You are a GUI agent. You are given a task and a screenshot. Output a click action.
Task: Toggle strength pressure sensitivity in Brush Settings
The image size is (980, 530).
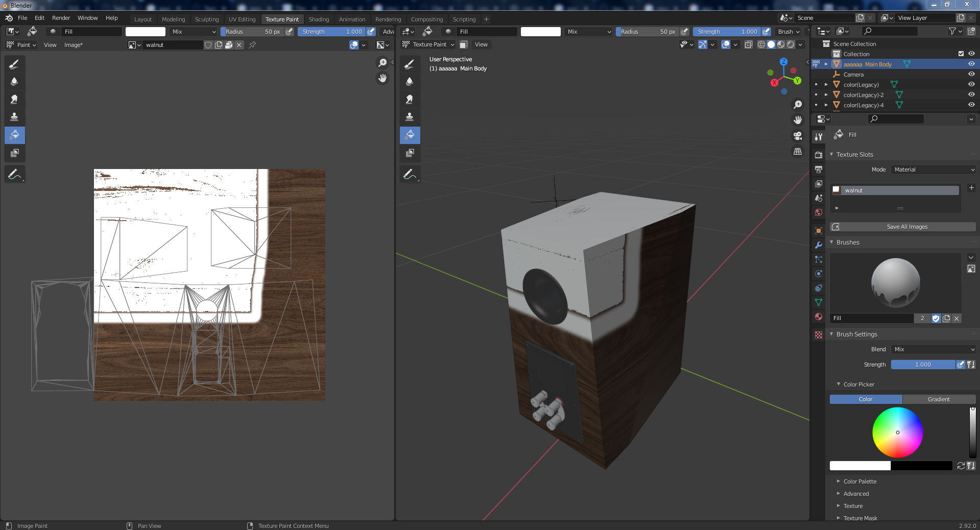[x=961, y=365]
